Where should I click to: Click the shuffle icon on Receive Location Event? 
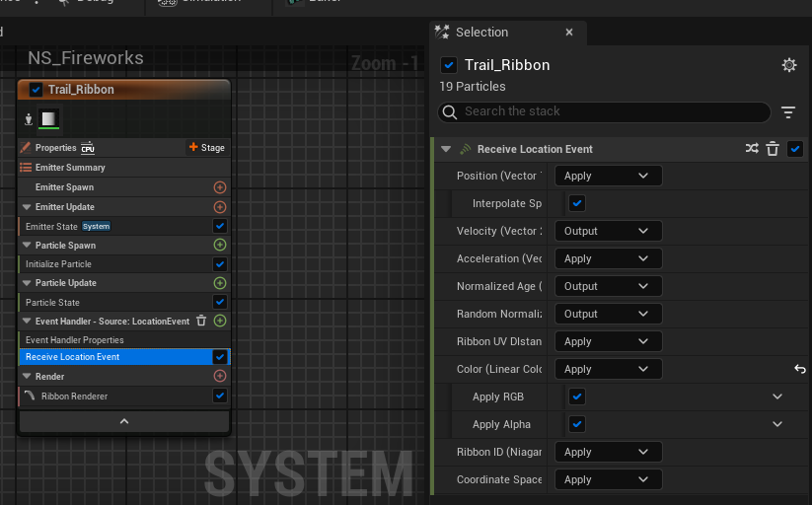tap(752, 149)
